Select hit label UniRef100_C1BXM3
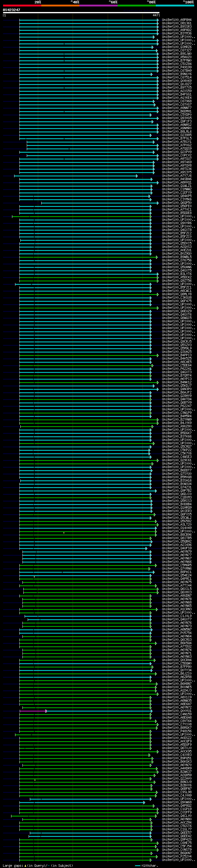The height and width of the screenshot is (868, 197). 177,497
